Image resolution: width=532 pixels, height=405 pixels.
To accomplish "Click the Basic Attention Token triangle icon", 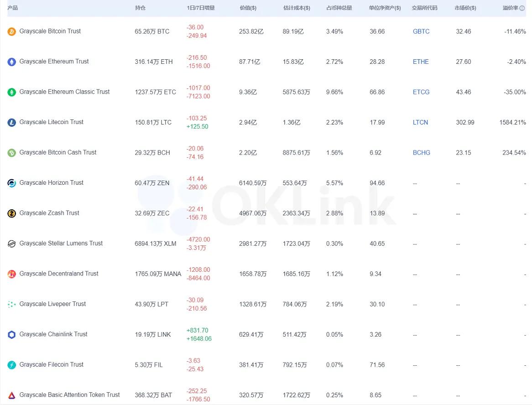I will click(x=11, y=395).
